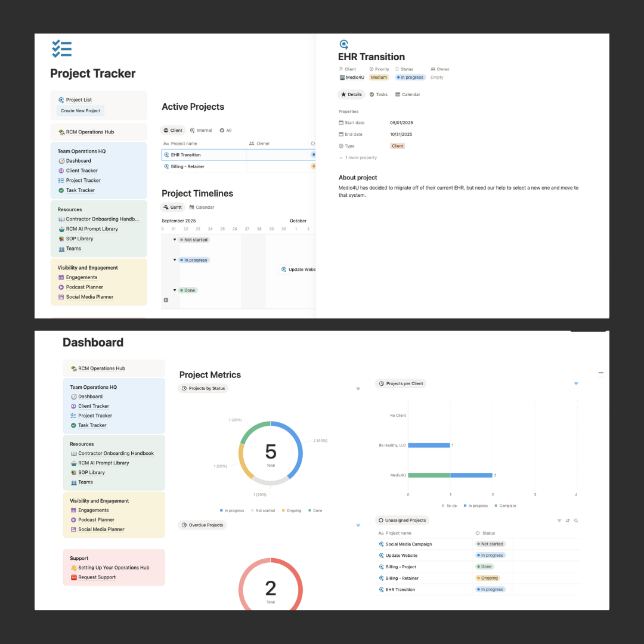Click the Request Support SOS icon

(x=73, y=577)
